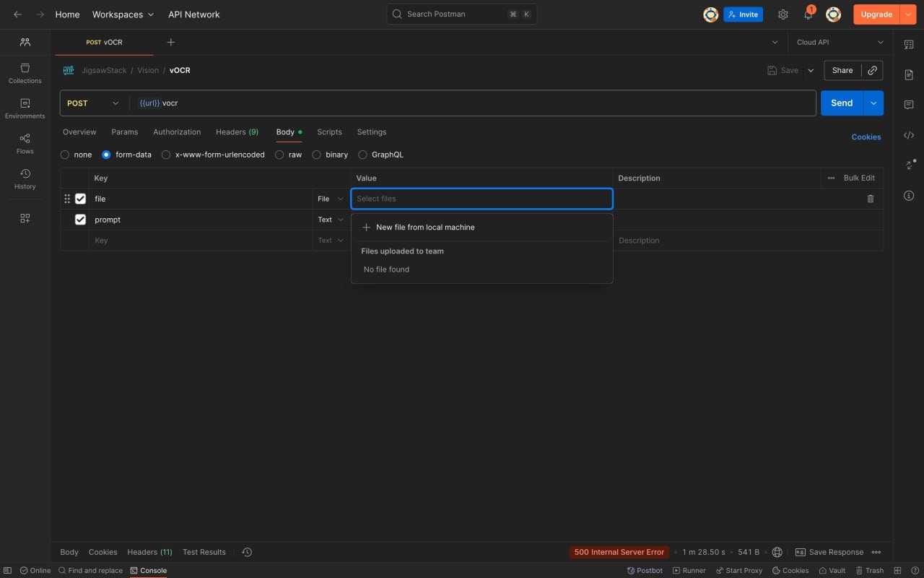The image size is (924, 578).
Task: Click the Invite button
Action: [x=743, y=14]
